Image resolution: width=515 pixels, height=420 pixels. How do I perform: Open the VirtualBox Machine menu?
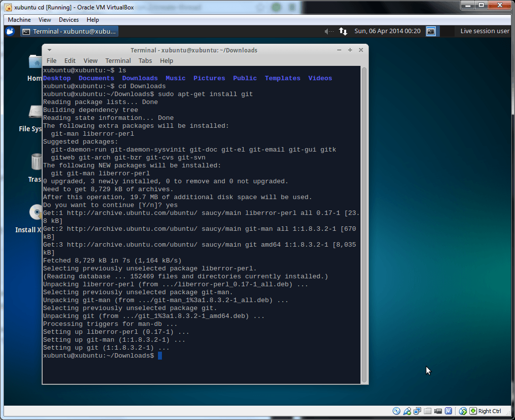19,20
